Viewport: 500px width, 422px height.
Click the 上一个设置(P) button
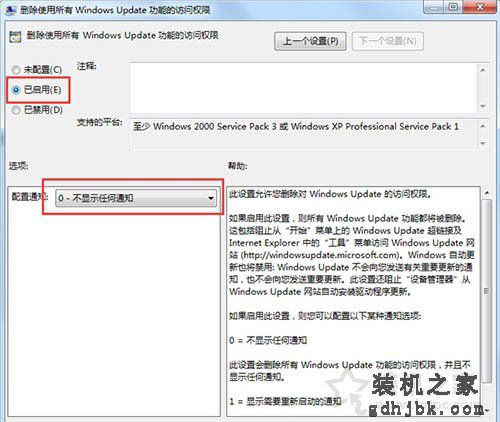[310, 41]
